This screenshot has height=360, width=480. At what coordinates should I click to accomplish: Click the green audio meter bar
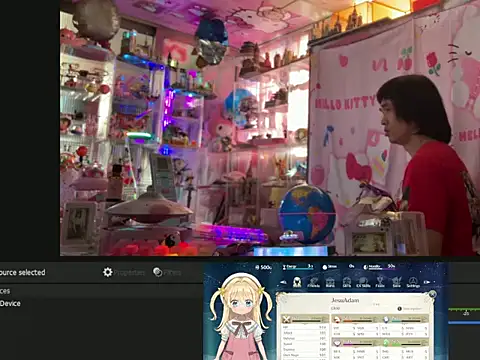pos(464,310)
